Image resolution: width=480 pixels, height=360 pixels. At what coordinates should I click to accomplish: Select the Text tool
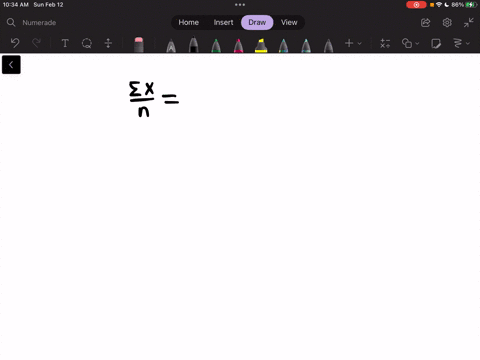click(65, 43)
